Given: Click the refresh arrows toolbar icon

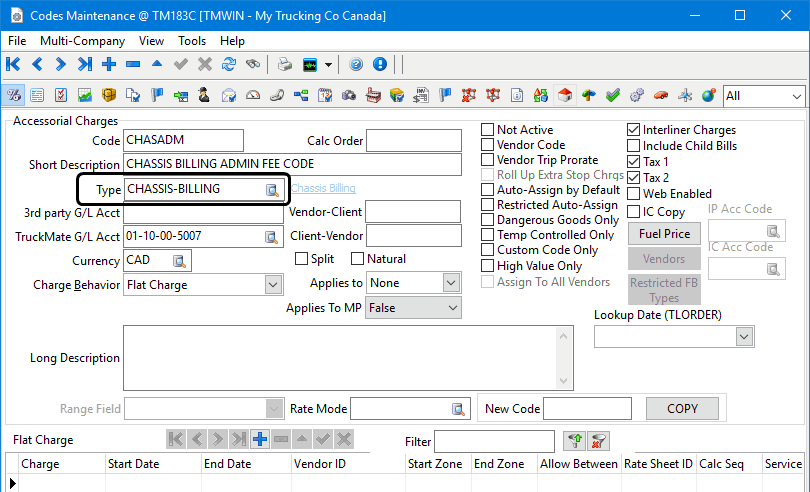Looking at the screenshot, I should pyautogui.click(x=229, y=65).
